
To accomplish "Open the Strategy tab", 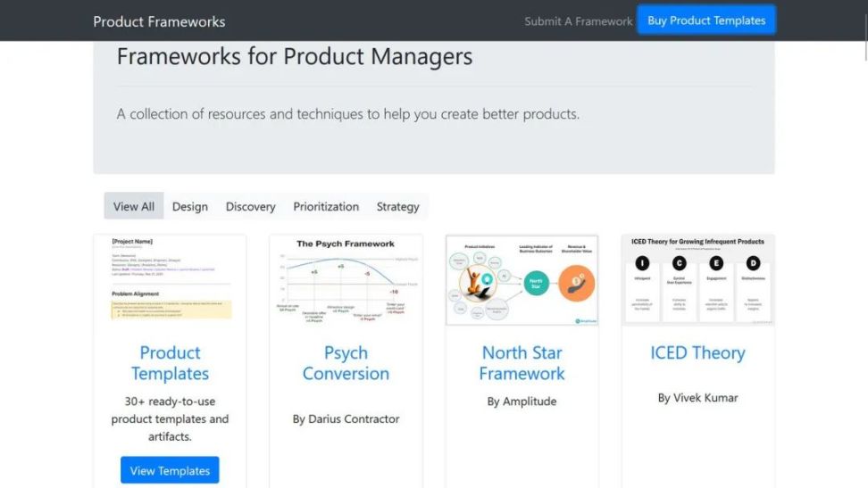I will [x=397, y=206].
